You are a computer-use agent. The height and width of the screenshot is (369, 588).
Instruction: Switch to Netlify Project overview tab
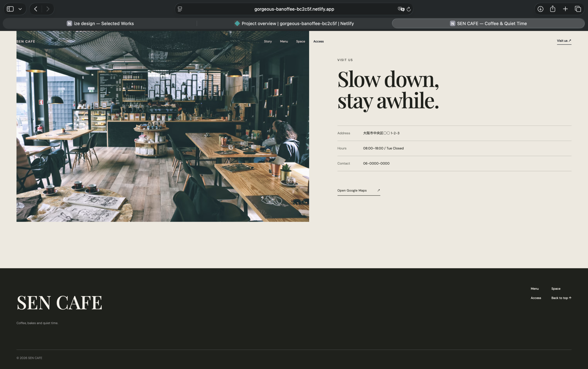coord(294,23)
